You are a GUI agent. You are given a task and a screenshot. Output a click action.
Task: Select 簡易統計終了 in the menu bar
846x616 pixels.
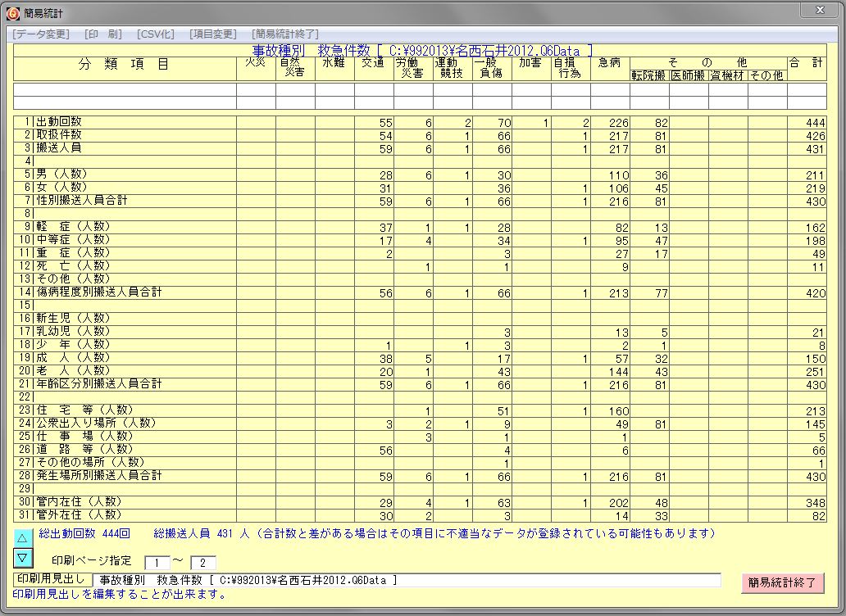point(285,34)
